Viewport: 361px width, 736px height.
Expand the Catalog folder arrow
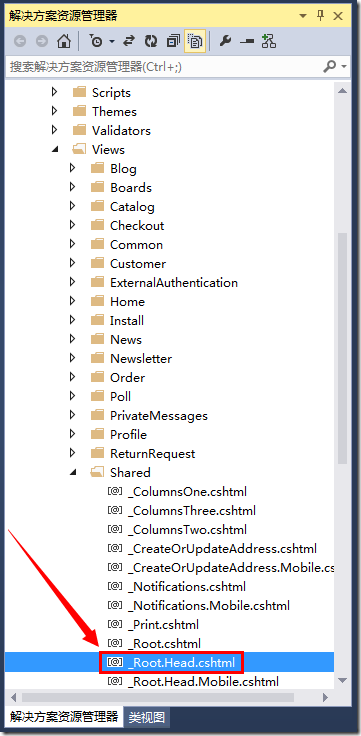click(x=72, y=206)
